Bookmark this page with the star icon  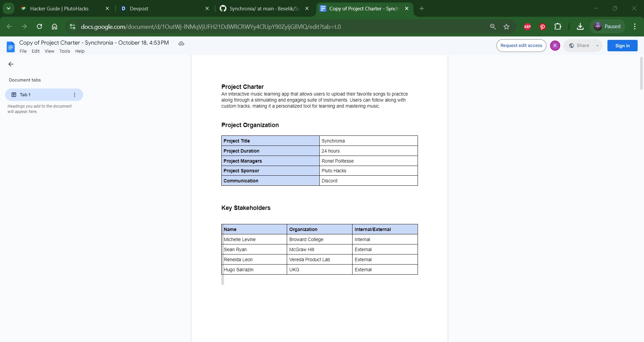coord(506,26)
